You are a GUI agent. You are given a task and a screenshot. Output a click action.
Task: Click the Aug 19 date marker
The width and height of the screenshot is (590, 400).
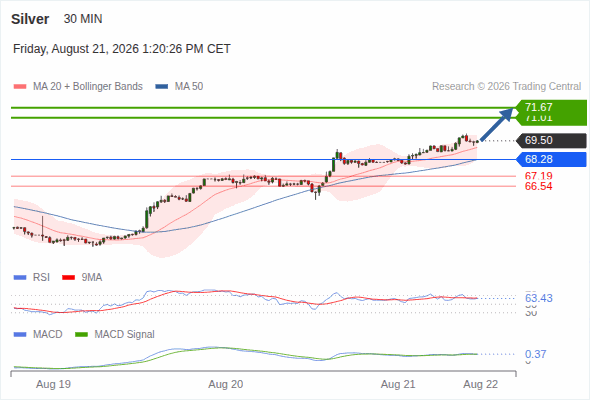(53, 385)
